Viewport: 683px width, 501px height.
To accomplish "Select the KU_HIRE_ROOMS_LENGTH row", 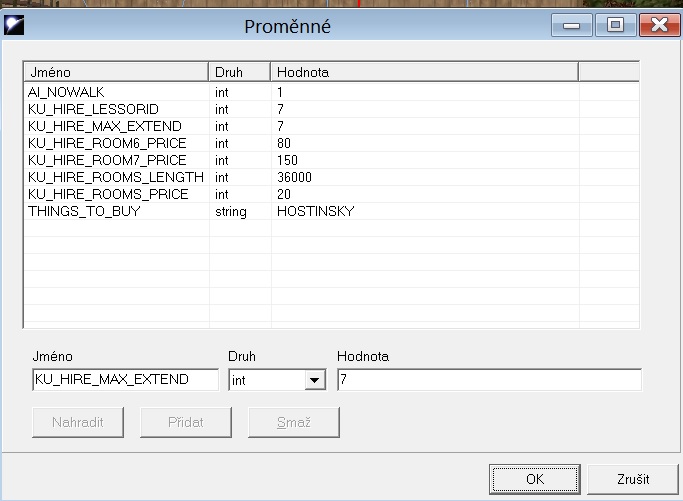I will click(x=115, y=177).
